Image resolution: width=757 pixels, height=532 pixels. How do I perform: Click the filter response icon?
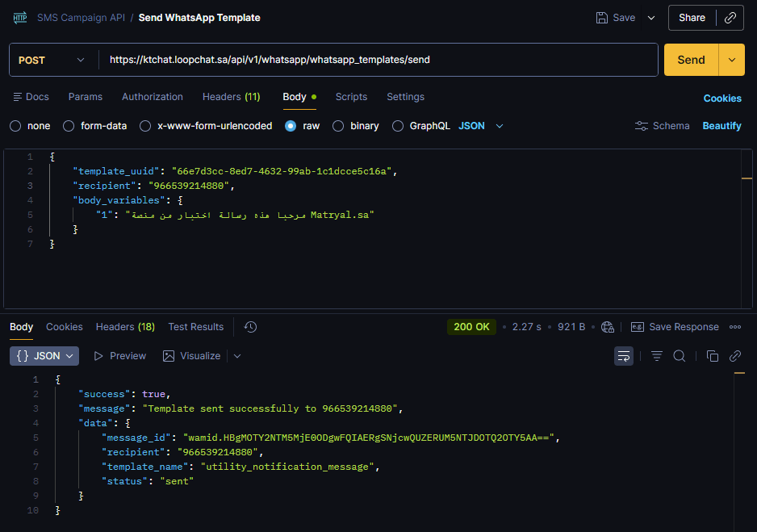(x=657, y=356)
